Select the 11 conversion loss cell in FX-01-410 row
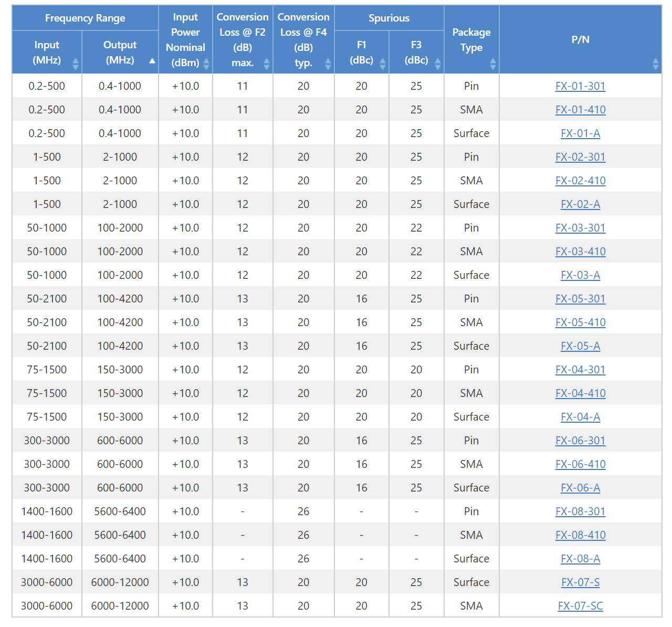Image resolution: width=672 pixels, height=627 pixels. click(x=243, y=110)
